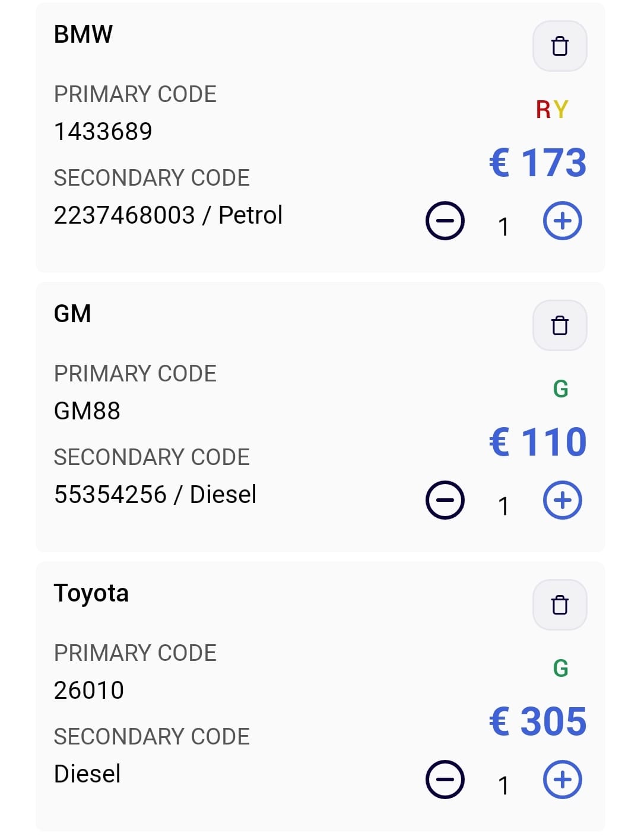The image size is (641, 840).
Task: Select the GM88 primary code
Action: pyautogui.click(x=87, y=411)
